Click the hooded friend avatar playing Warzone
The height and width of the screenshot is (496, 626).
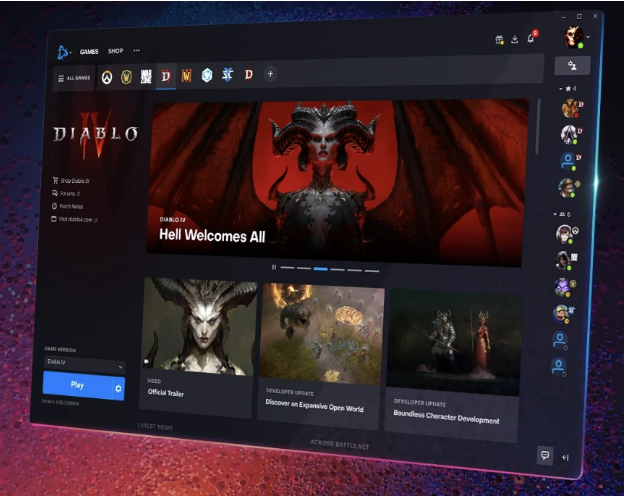(x=563, y=260)
